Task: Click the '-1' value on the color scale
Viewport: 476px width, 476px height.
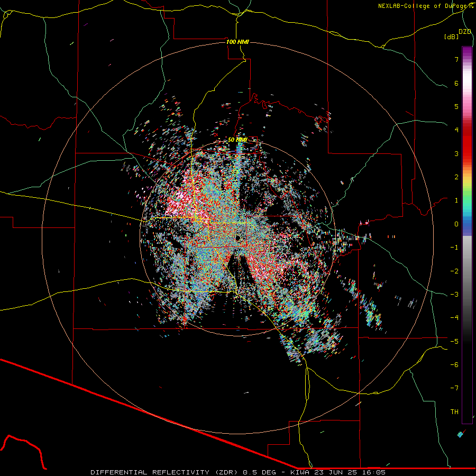Action: click(x=454, y=248)
